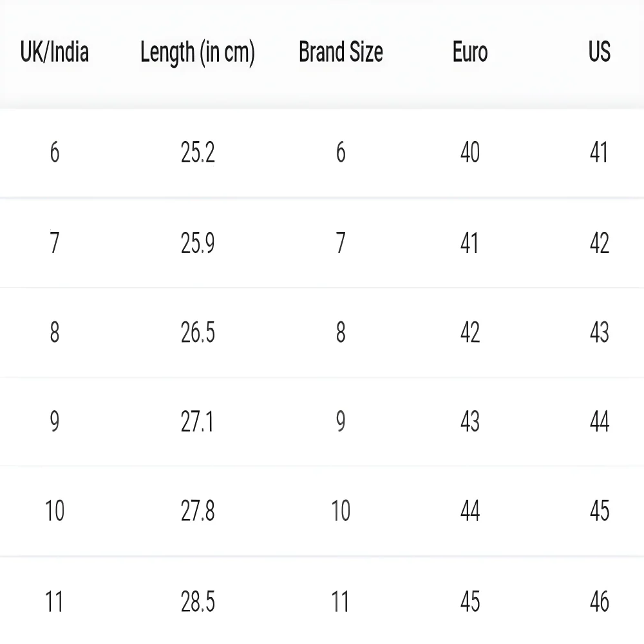Select US size 43 cell
Viewport: 644px width, 644px height.
click(x=599, y=332)
